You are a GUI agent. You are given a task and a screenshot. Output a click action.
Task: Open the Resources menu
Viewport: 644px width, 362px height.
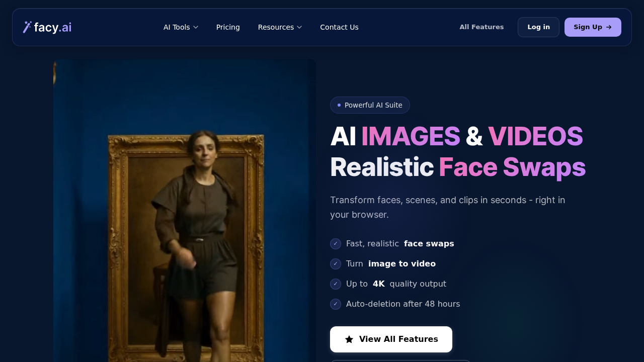point(280,27)
